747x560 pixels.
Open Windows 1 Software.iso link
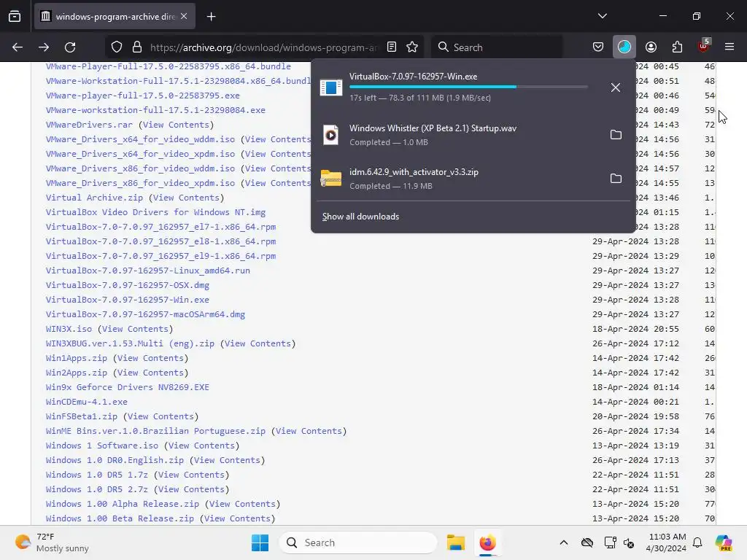click(102, 446)
